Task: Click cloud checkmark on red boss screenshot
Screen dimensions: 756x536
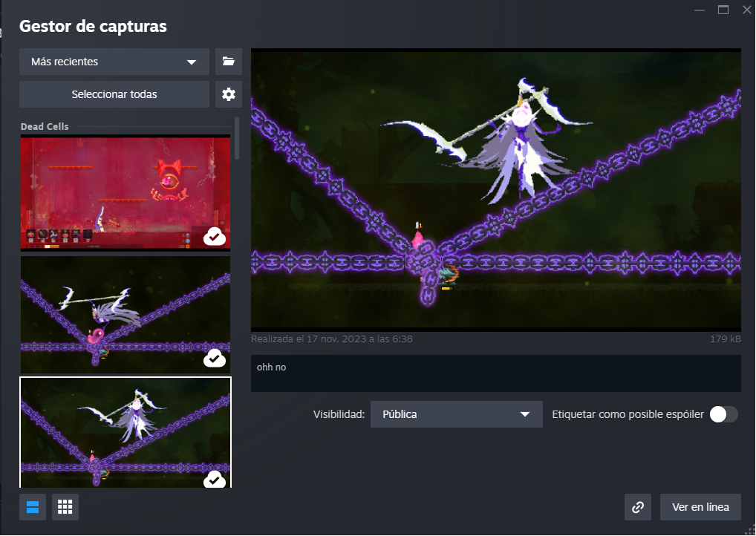Action: coord(215,237)
